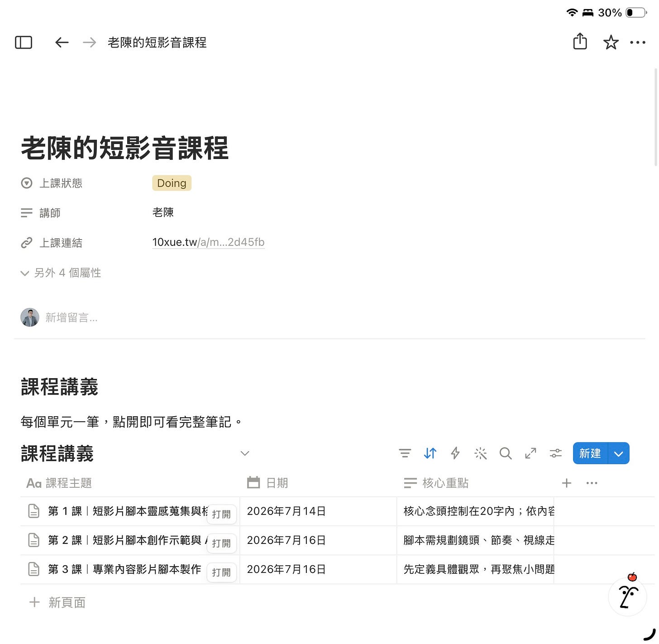
Task: Open the dropdown arrow beside 新建
Action: 619,453
